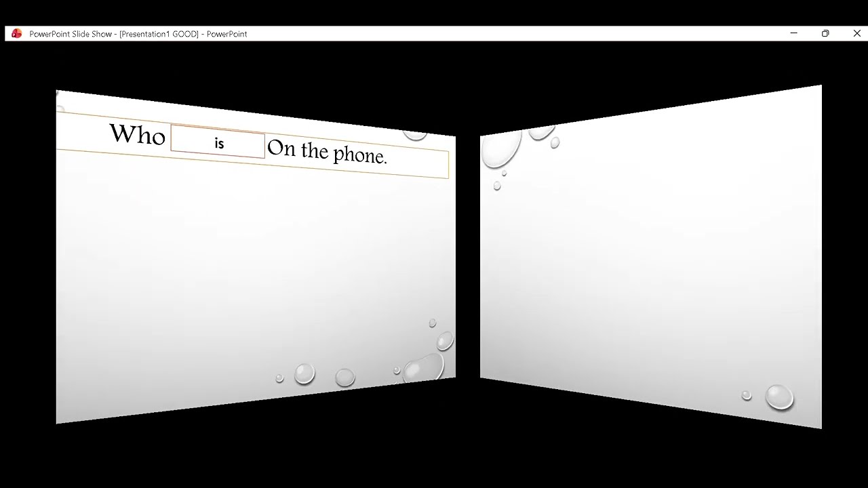Click the text 'On the phone.'
The height and width of the screenshot is (488, 868).
click(327, 152)
